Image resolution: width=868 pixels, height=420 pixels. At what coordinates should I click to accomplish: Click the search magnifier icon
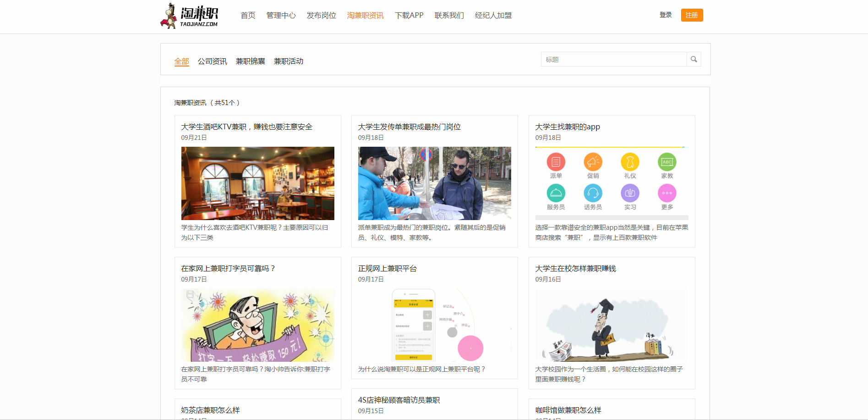(x=694, y=59)
